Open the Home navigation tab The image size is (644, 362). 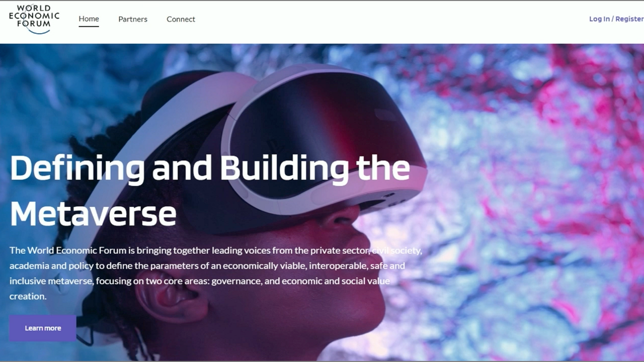tap(89, 19)
